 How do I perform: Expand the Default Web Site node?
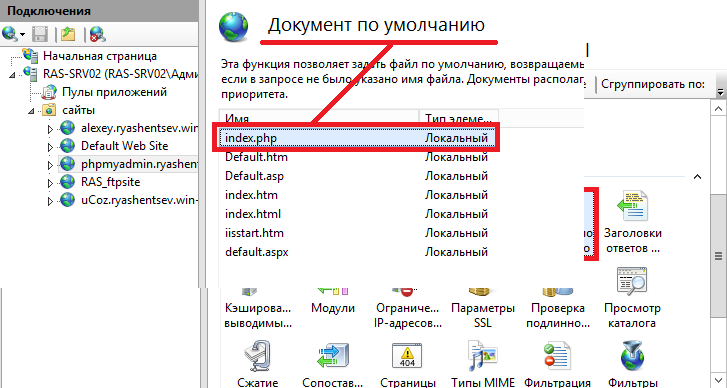pos(50,147)
